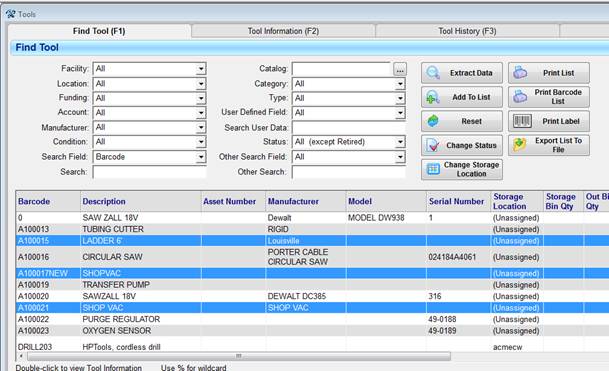Click the Change Status button label
Screen dimensions: 609x371
coord(471,145)
